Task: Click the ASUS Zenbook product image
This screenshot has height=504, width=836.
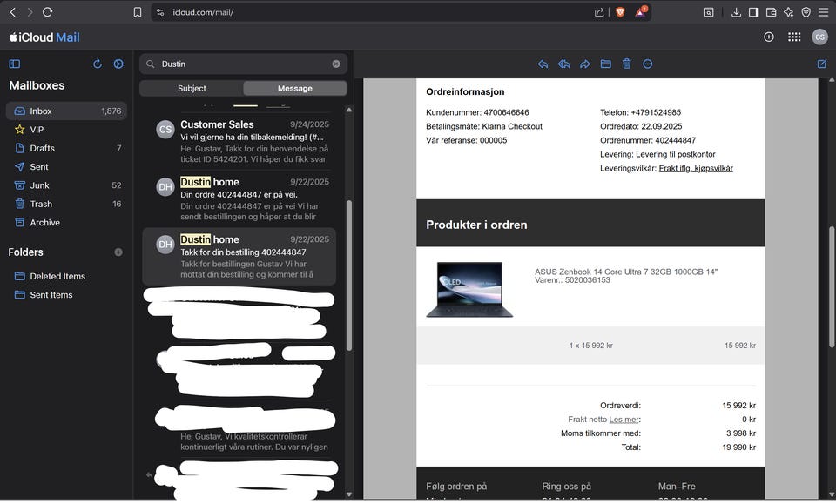Action: pyautogui.click(x=469, y=289)
